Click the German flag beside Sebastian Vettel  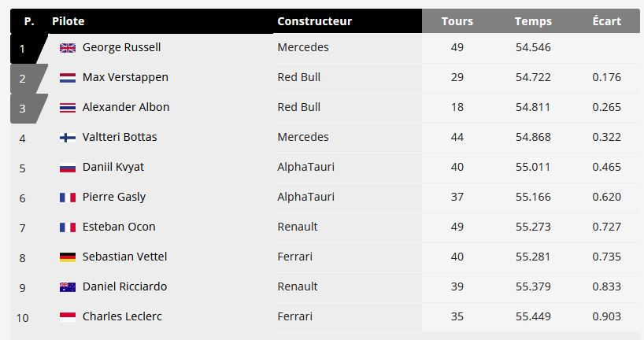tap(68, 257)
